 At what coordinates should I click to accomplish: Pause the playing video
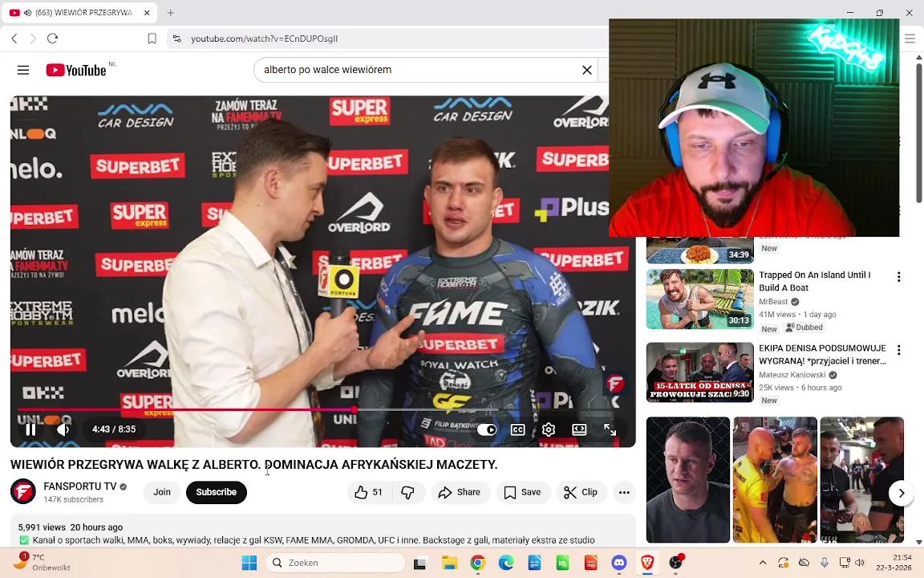click(x=30, y=429)
